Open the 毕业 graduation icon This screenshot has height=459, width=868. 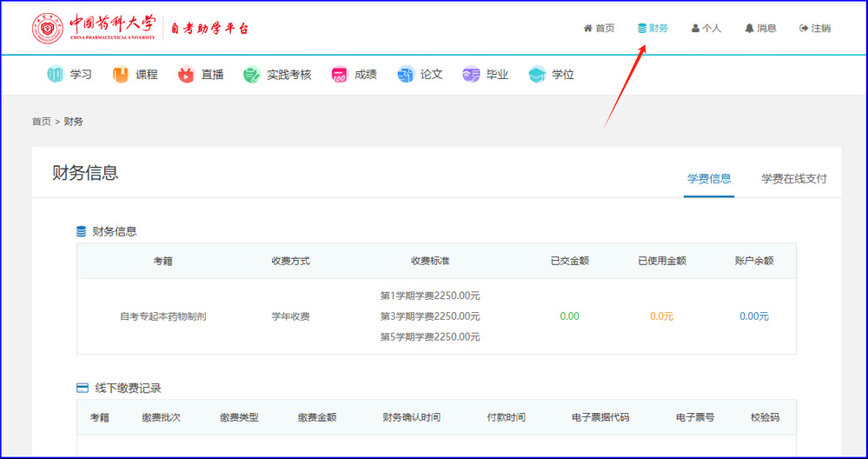pos(472,75)
